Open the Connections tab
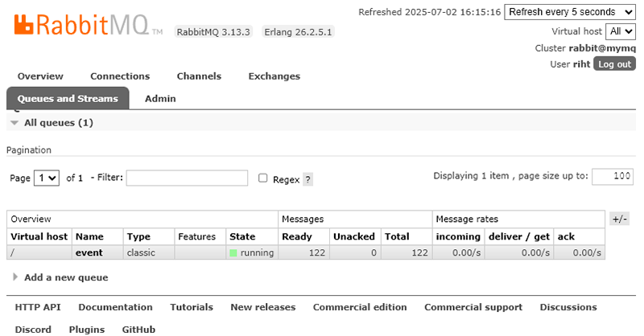 [x=120, y=76]
